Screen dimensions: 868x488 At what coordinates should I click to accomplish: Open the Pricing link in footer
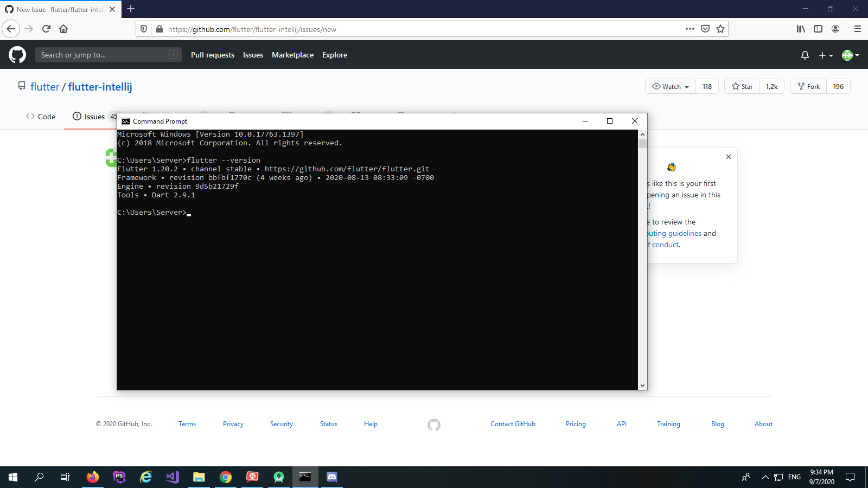(576, 423)
